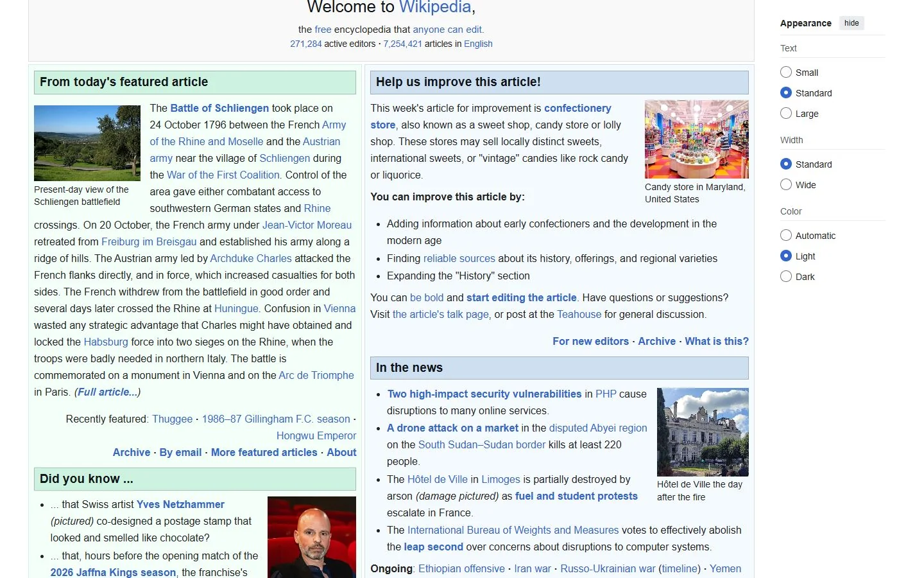Open the candy store in Maryland image
This screenshot has height=578, width=924.
pos(697,139)
